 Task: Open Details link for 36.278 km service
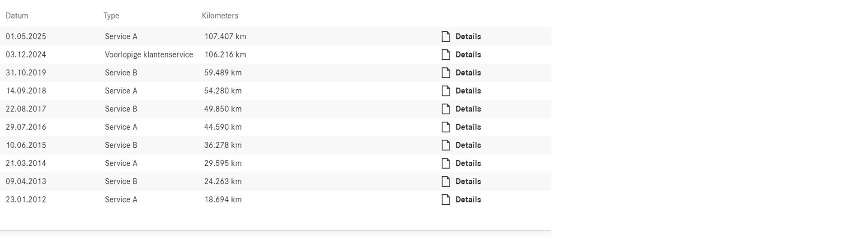(468, 145)
